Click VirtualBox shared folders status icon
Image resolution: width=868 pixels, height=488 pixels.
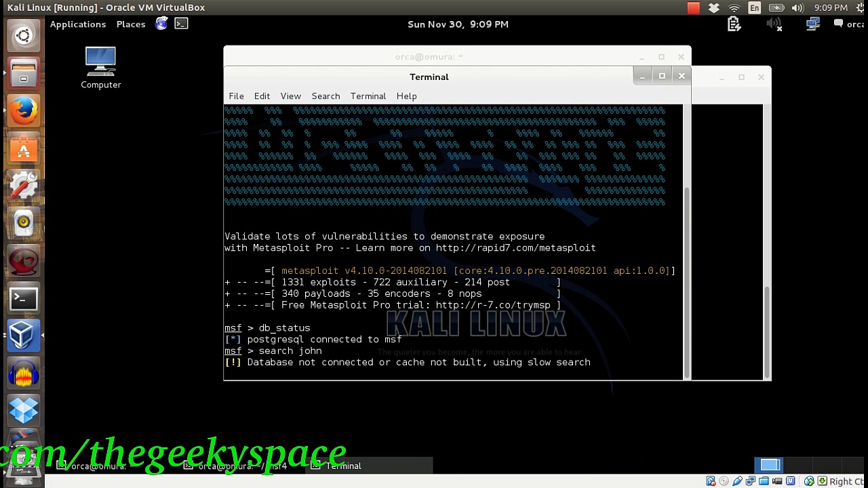[764, 481]
